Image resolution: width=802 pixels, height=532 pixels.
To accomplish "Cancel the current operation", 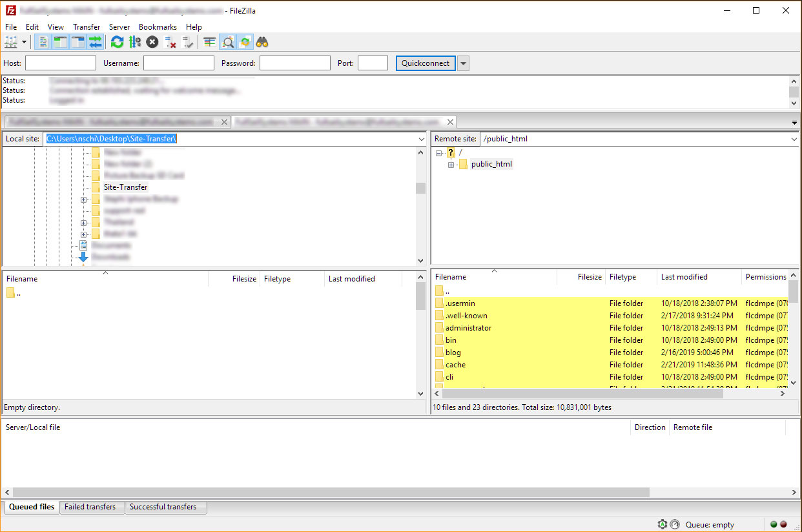I will pos(152,42).
